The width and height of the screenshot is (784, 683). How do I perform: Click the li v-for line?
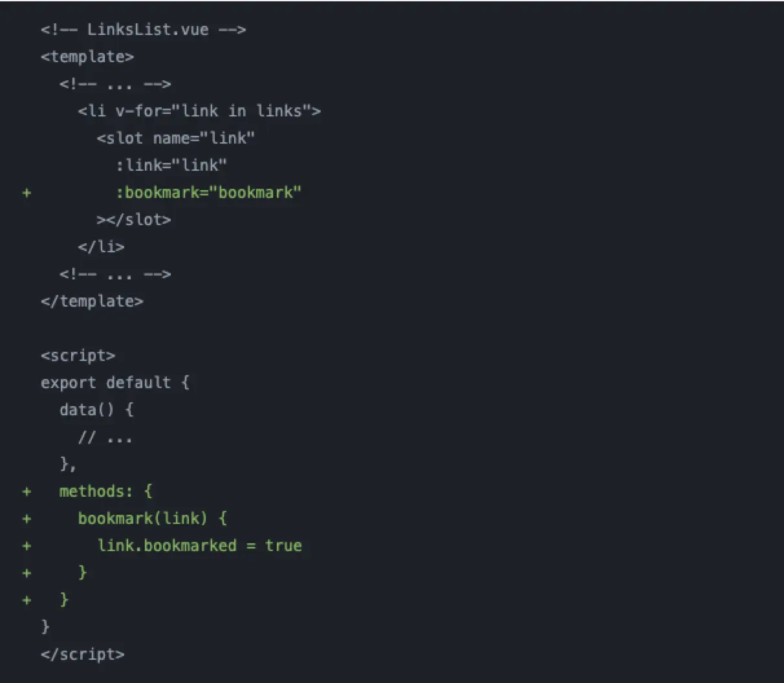pos(199,111)
